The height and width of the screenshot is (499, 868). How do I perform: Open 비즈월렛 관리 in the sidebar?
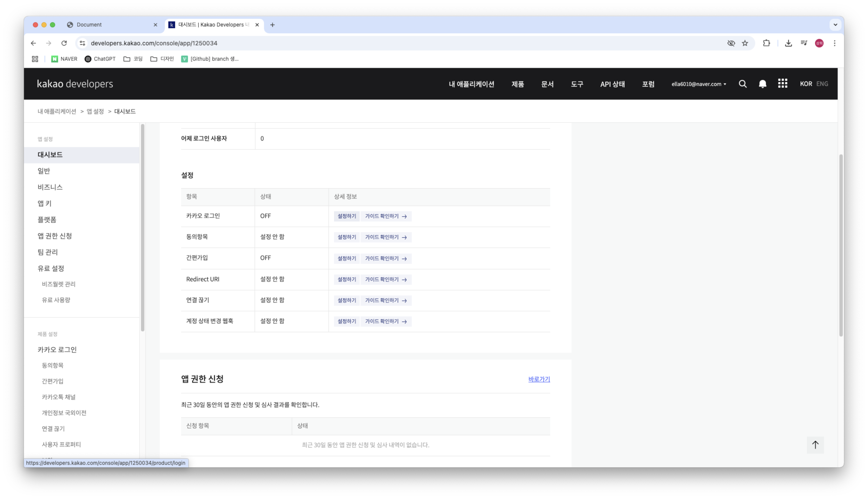point(59,284)
